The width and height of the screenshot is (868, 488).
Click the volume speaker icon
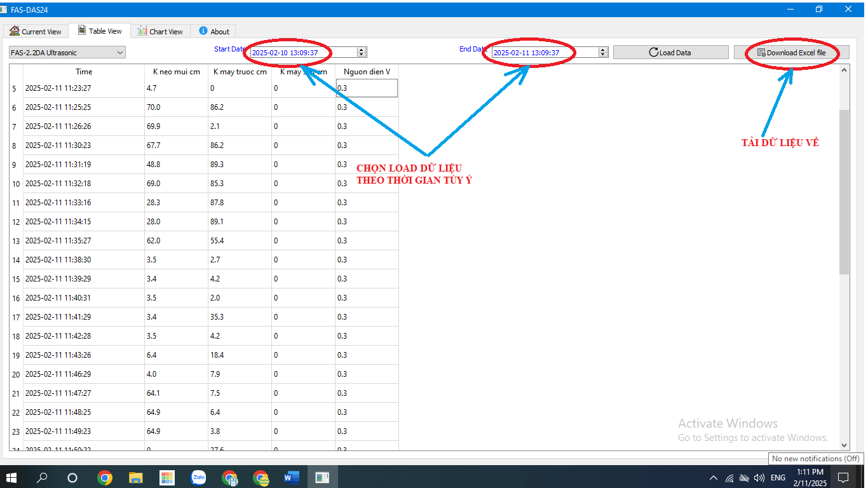click(759, 478)
